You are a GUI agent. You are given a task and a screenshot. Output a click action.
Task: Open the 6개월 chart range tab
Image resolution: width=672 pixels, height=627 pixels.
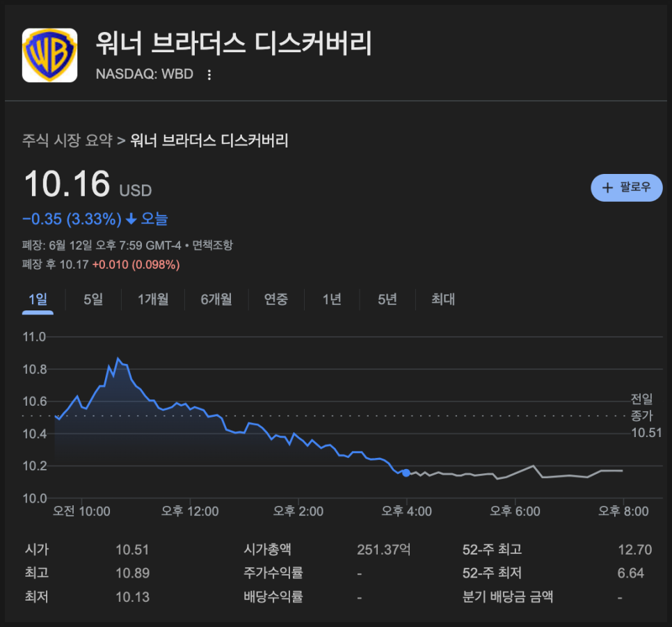pyautogui.click(x=216, y=299)
